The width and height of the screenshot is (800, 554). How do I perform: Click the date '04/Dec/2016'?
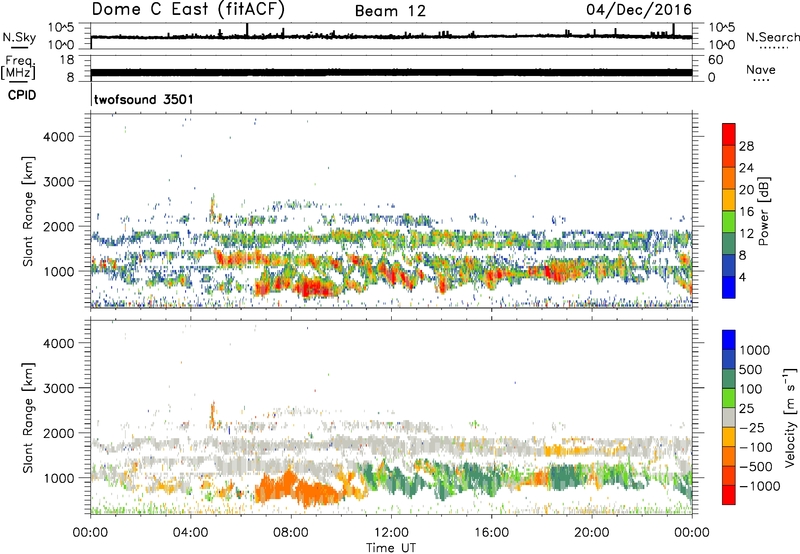tap(639, 10)
